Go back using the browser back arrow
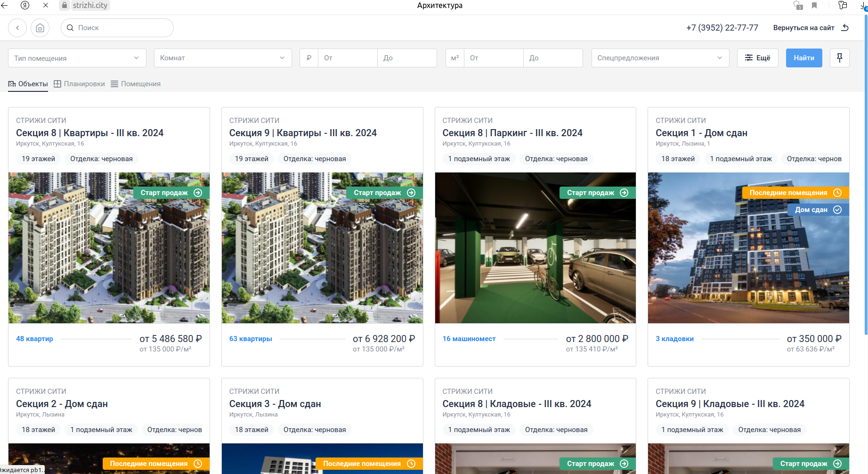 (x=5, y=5)
